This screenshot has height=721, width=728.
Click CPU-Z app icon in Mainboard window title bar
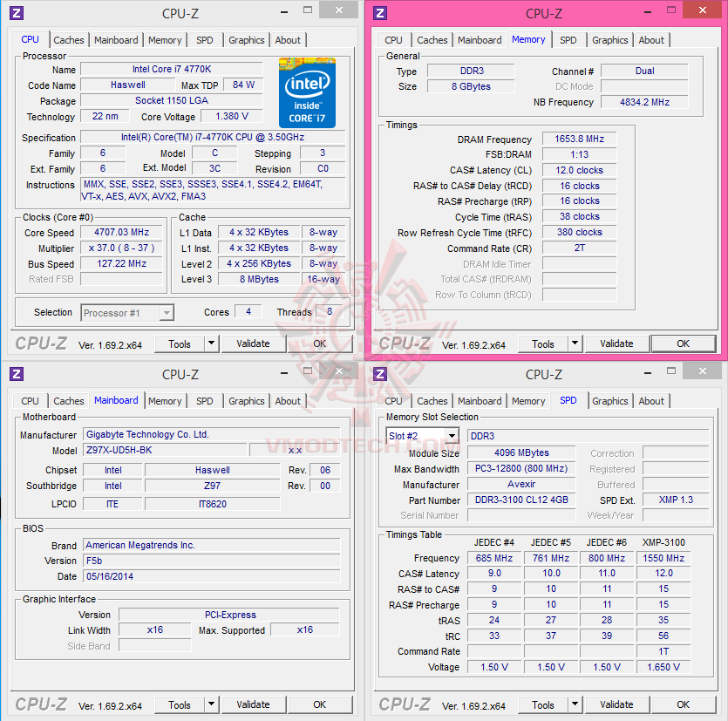(x=17, y=374)
